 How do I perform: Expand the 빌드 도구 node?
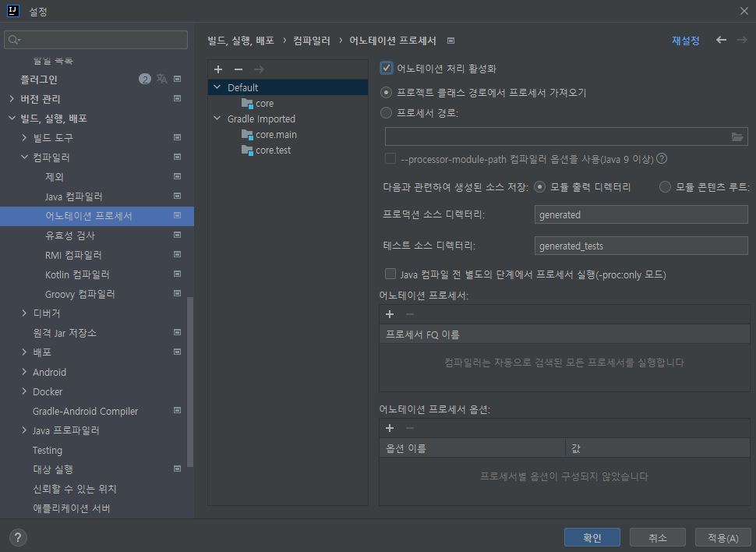24,138
